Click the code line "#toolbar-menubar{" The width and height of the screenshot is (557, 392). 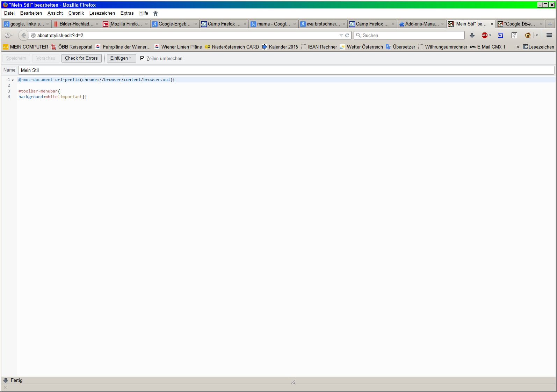(39, 91)
